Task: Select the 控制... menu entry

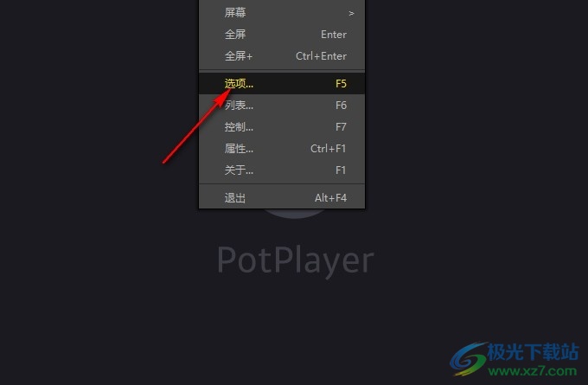Action: point(282,127)
